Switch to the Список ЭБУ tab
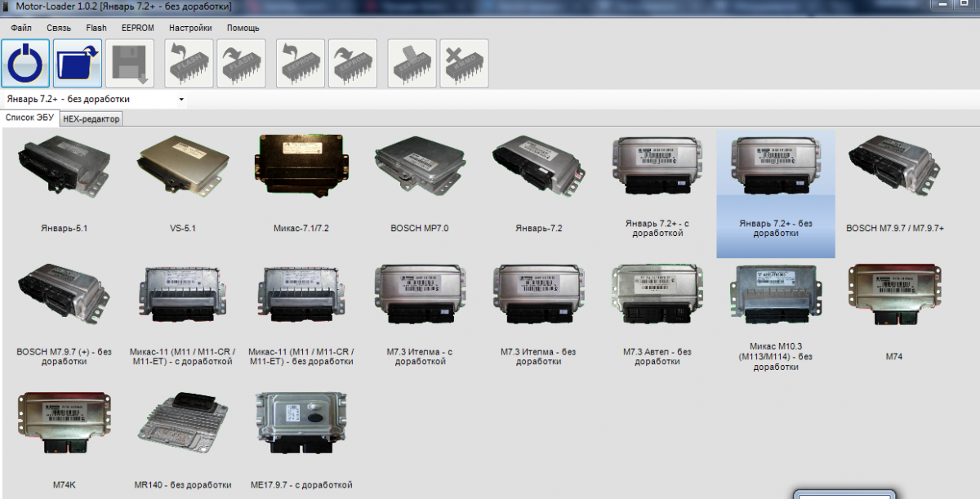980x499 pixels. [x=30, y=118]
